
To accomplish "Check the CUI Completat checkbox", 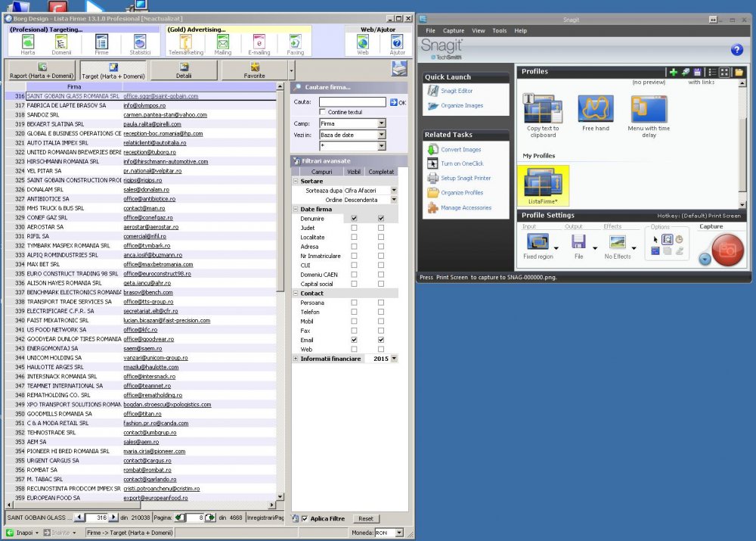I will click(x=381, y=265).
